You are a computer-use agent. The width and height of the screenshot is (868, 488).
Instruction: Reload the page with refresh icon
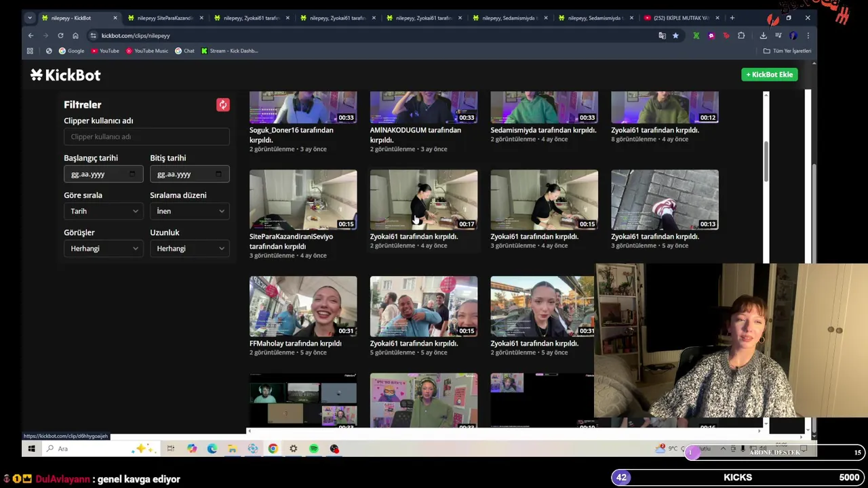60,35
